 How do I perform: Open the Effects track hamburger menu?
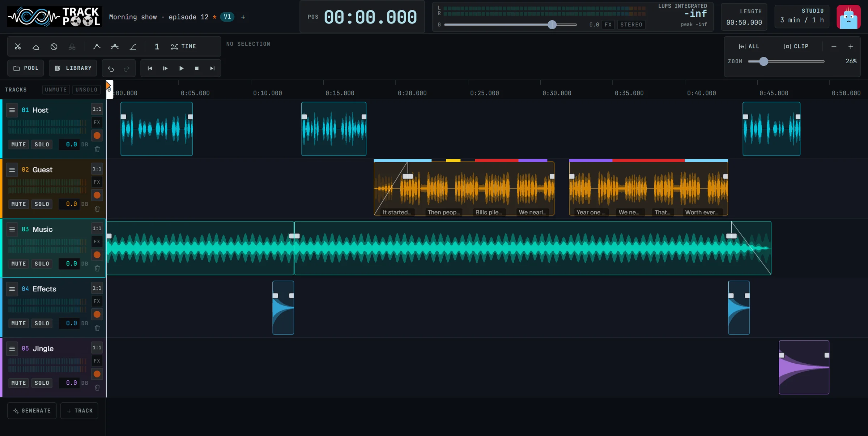(x=12, y=289)
